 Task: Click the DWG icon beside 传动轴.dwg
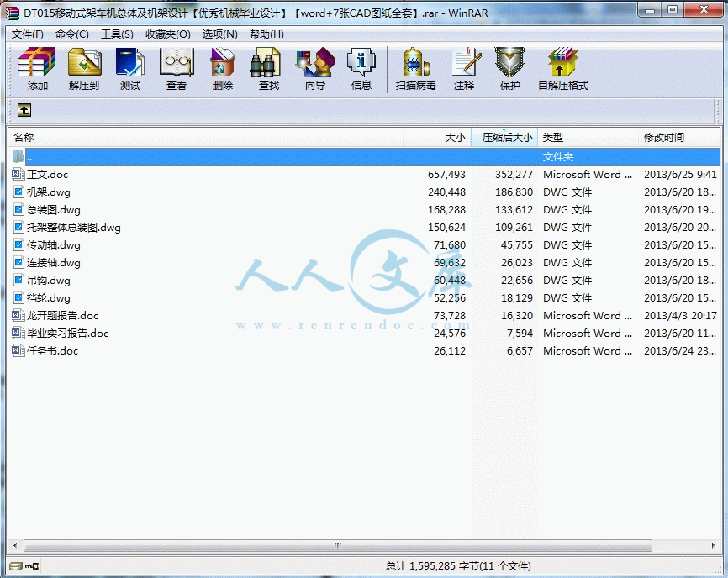pyautogui.click(x=18, y=245)
